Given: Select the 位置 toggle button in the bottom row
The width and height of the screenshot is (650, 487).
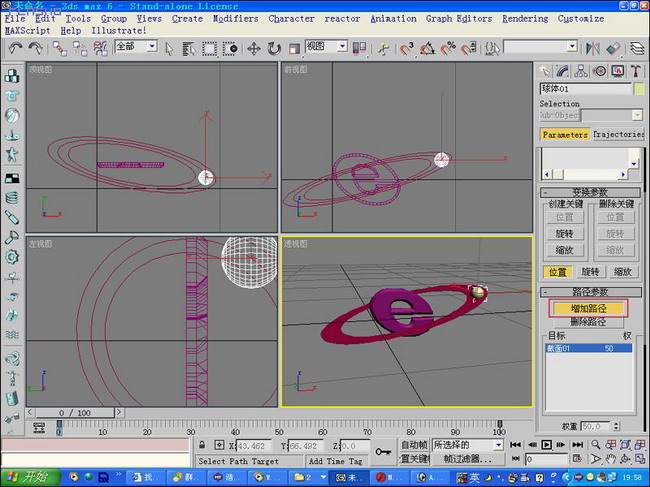Looking at the screenshot, I should (x=558, y=272).
